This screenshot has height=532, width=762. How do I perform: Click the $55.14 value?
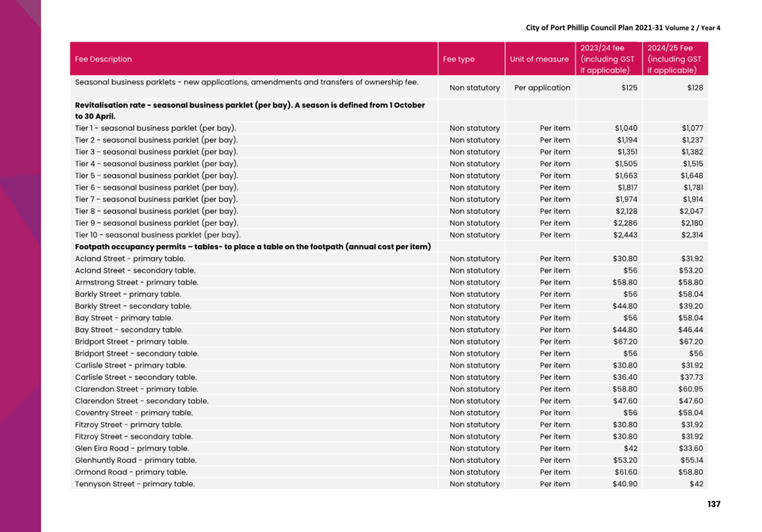[x=692, y=461]
